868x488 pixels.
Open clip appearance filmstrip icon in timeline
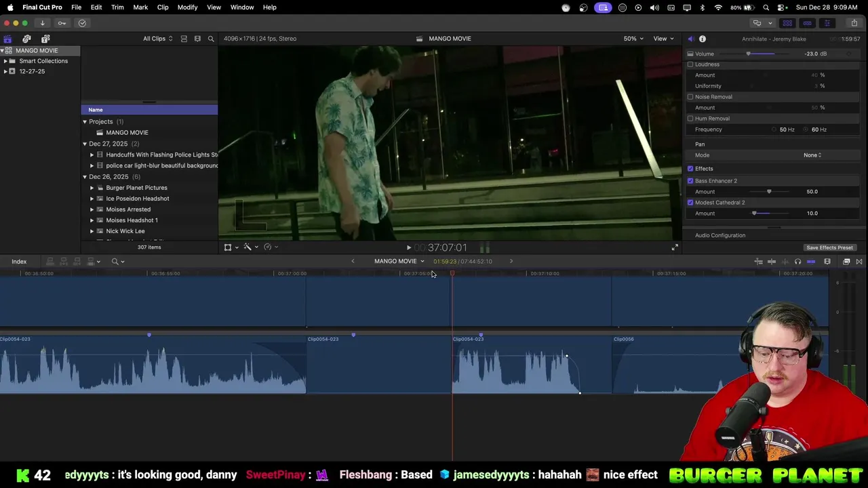click(x=827, y=262)
